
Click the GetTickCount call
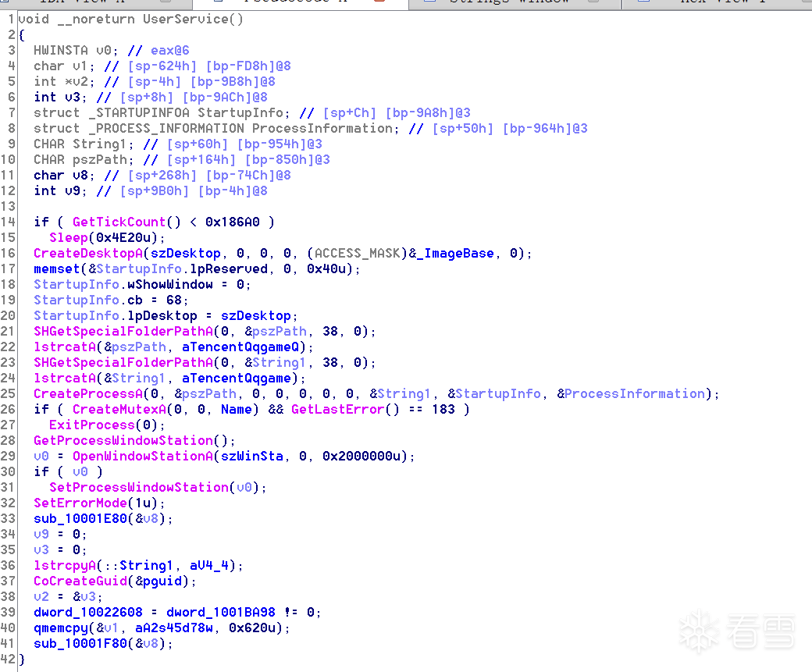[x=119, y=222]
